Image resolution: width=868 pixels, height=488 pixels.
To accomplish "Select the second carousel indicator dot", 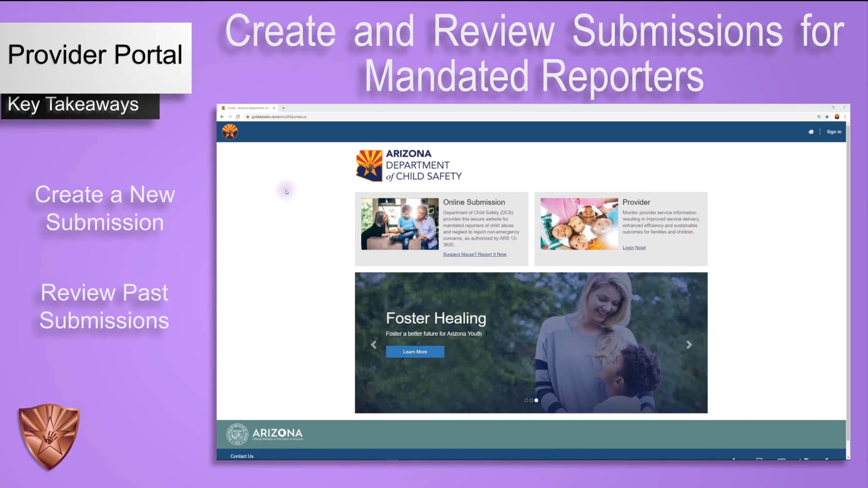I will tap(531, 400).
